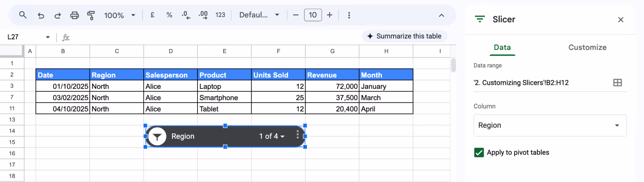Click the Region table header cell
The width and height of the screenshot is (644, 182).
(117, 75)
